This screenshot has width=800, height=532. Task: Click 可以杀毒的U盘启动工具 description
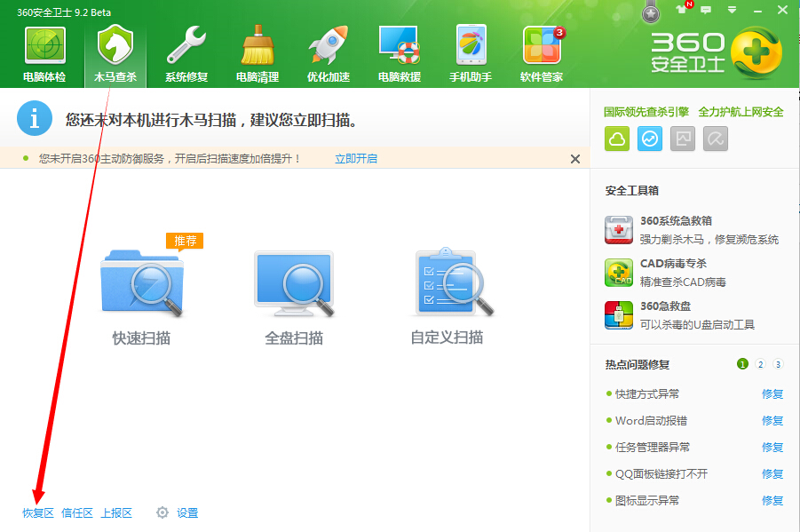[x=697, y=325]
